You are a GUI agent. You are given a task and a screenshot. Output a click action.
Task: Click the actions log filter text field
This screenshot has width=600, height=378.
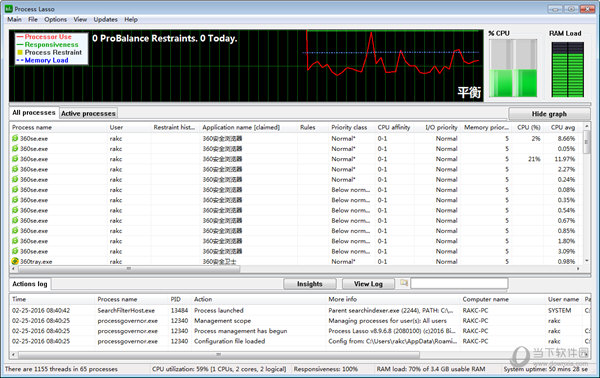coord(459,284)
